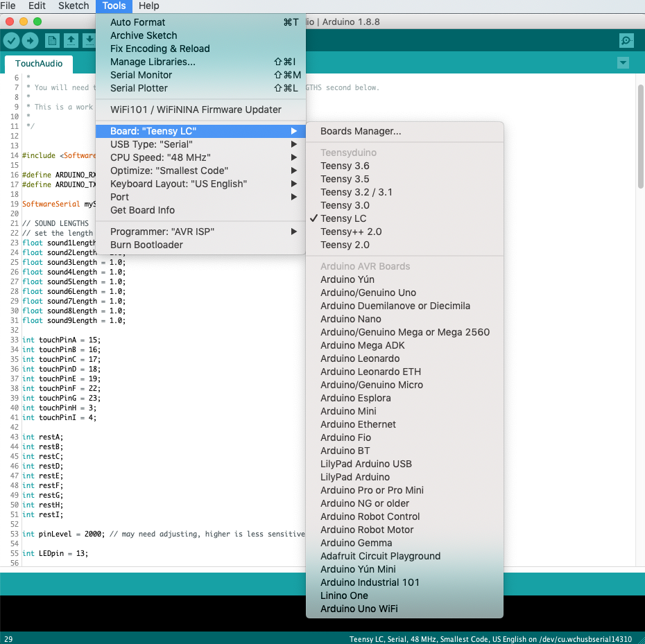Screen dimensions: 645x644
Task: Click the editor vertical scrollbar thumb
Action: [640, 137]
